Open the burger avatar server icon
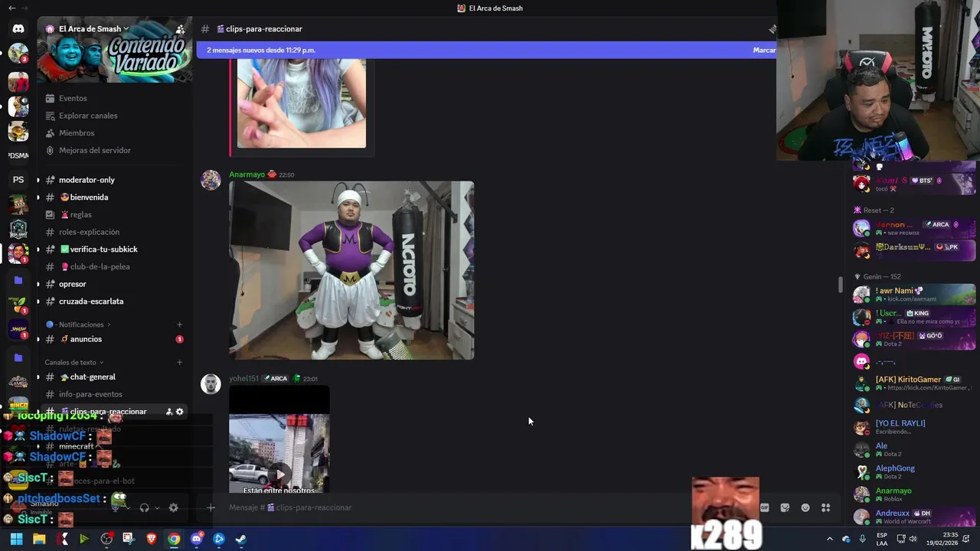Screen dimensions: 980x551 point(18,131)
